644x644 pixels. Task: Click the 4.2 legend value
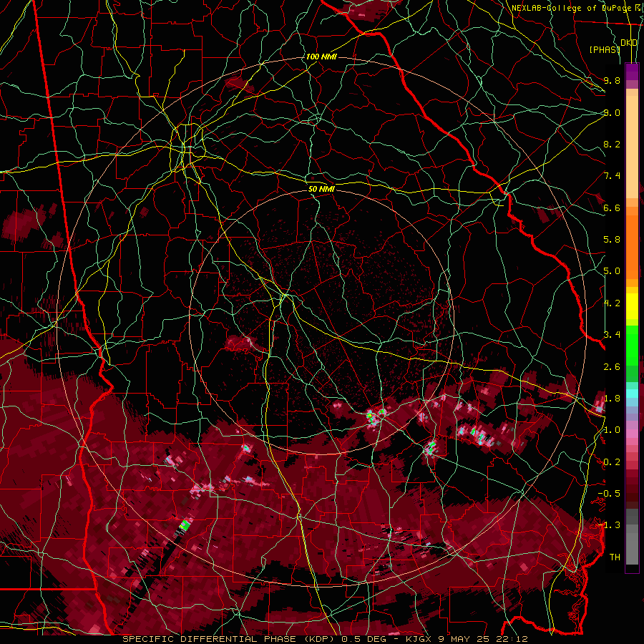click(612, 303)
